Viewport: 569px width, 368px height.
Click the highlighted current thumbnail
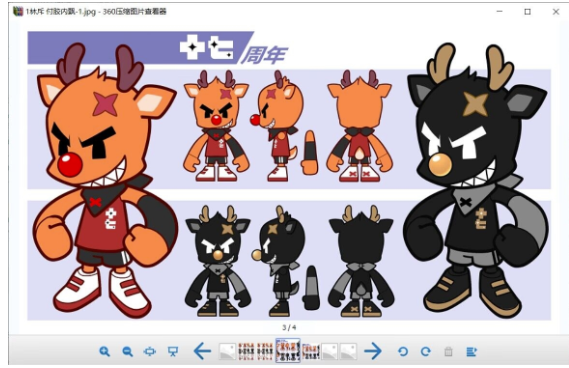pos(288,351)
